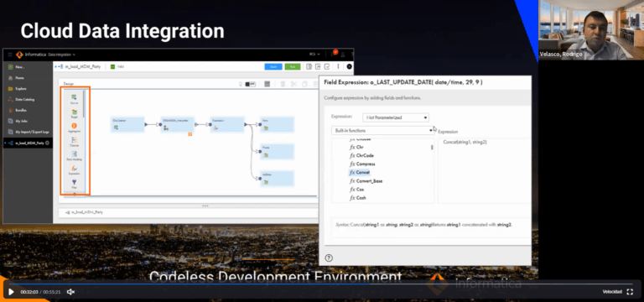Play the video with the play button
Screen dimensions: 644x302
11,292
